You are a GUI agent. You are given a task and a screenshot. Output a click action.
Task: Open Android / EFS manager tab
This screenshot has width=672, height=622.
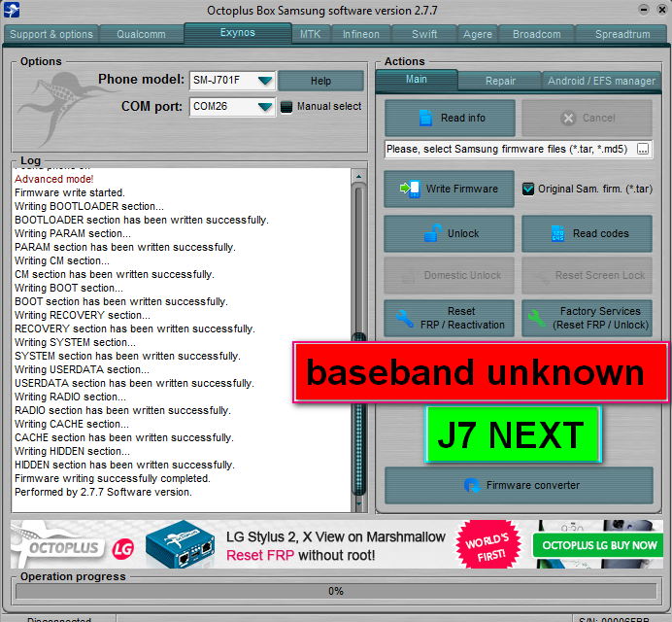click(x=601, y=81)
